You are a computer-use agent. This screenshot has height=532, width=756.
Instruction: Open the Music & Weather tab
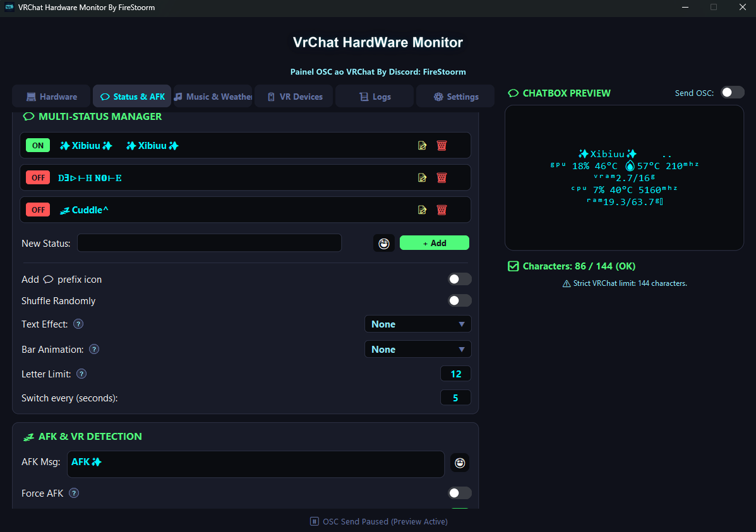(x=213, y=97)
